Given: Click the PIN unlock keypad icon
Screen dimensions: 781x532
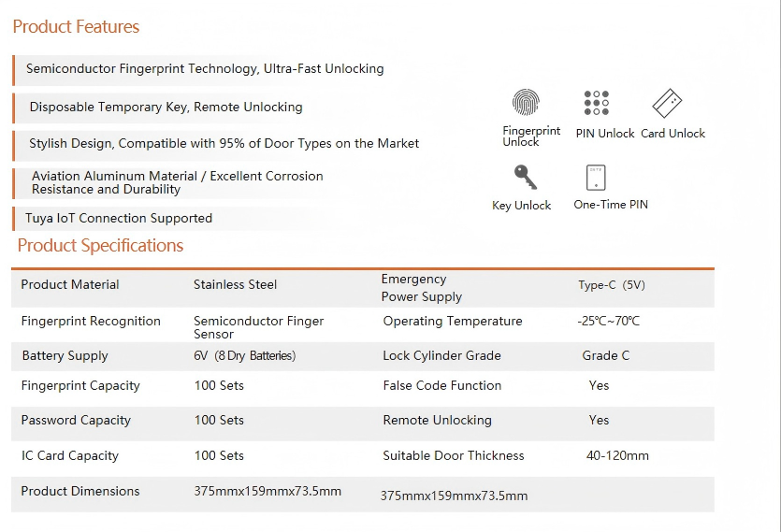Looking at the screenshot, I should coord(596,103).
